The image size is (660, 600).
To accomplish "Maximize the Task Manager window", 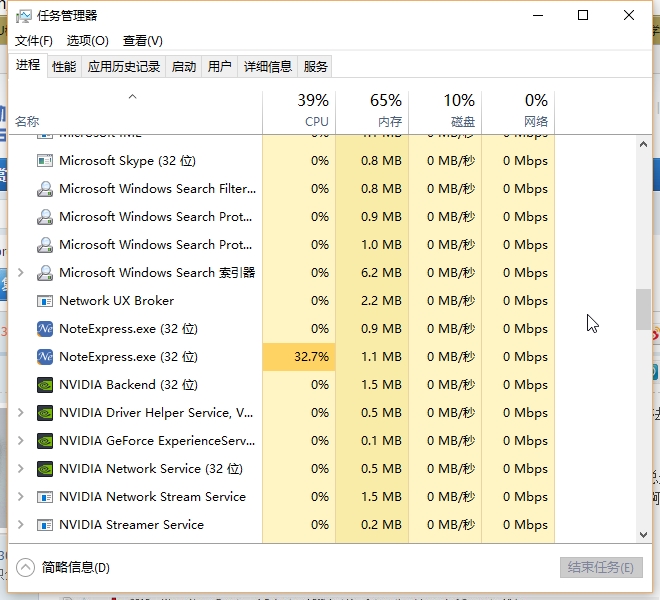I will click(583, 16).
